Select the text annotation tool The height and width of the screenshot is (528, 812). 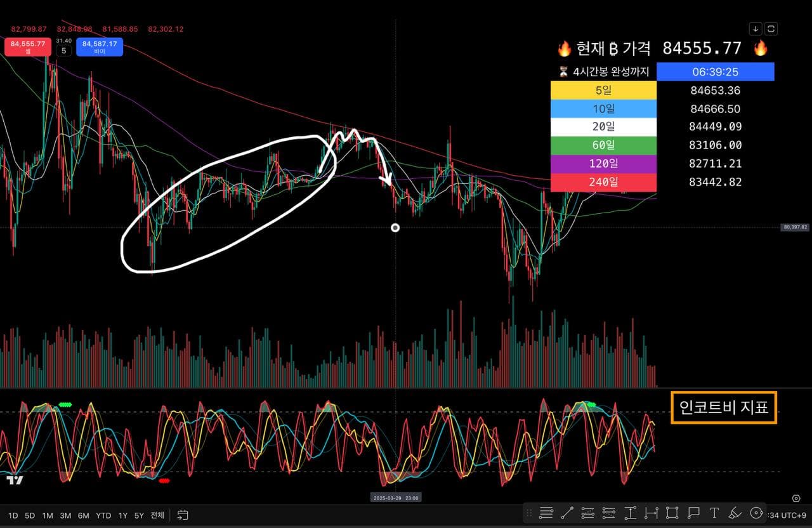(714, 513)
